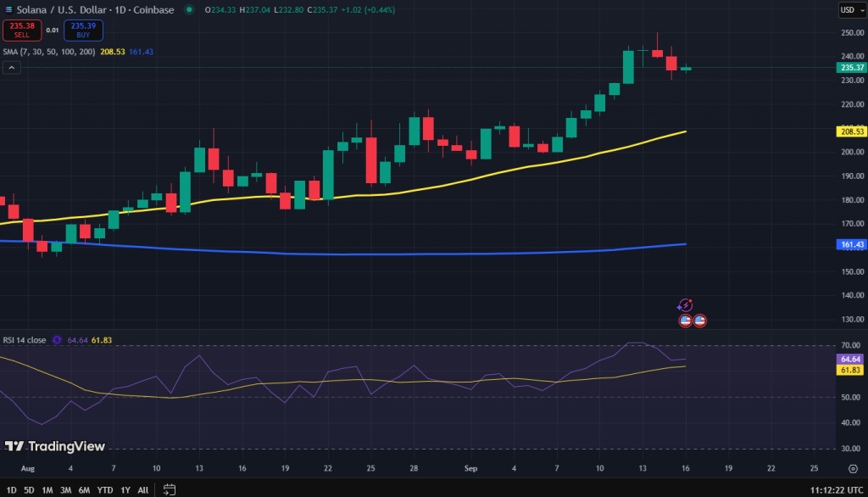This screenshot has height=497, width=868.
Task: Click the purple 64.64 RSI axis label
Action: click(x=849, y=360)
